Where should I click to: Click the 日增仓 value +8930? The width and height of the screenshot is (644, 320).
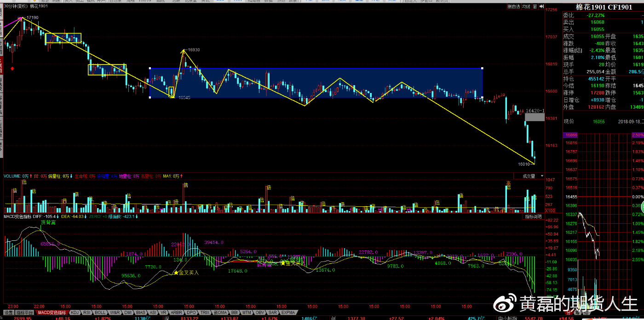pos(597,100)
